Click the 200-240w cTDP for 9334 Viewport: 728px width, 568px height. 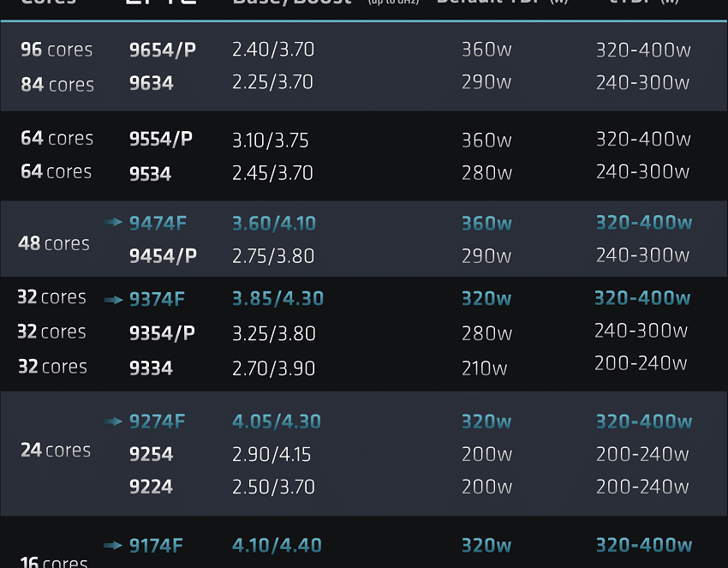point(641,363)
